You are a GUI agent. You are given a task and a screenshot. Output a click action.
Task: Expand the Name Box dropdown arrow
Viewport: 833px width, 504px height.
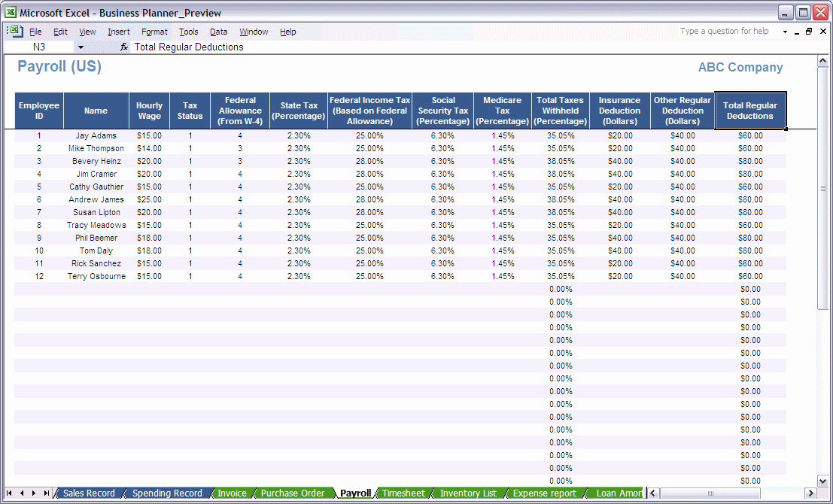81,47
